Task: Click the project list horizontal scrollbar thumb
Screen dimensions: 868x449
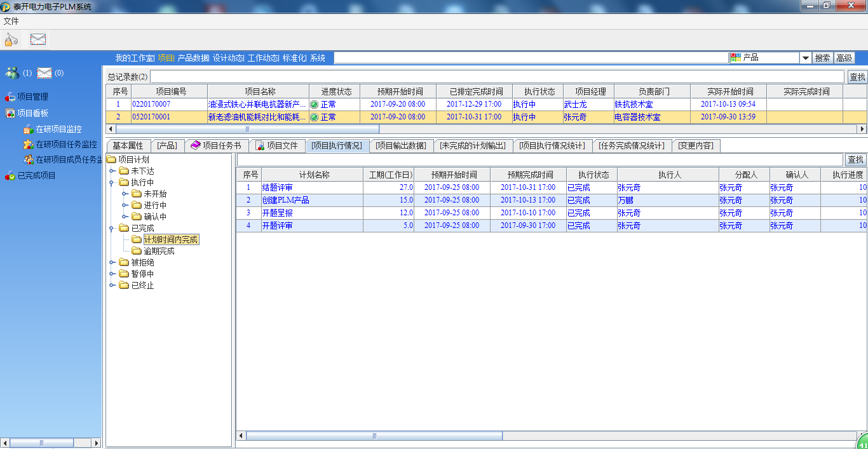Action: (247, 129)
